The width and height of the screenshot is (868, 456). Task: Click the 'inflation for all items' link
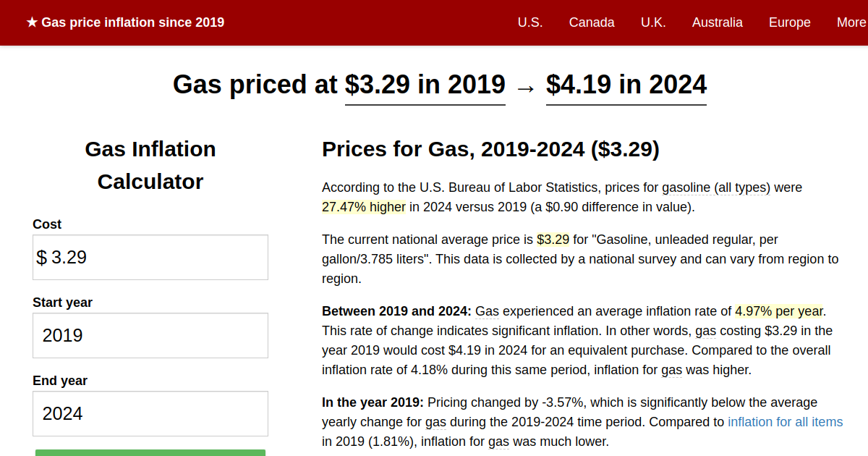(785, 421)
